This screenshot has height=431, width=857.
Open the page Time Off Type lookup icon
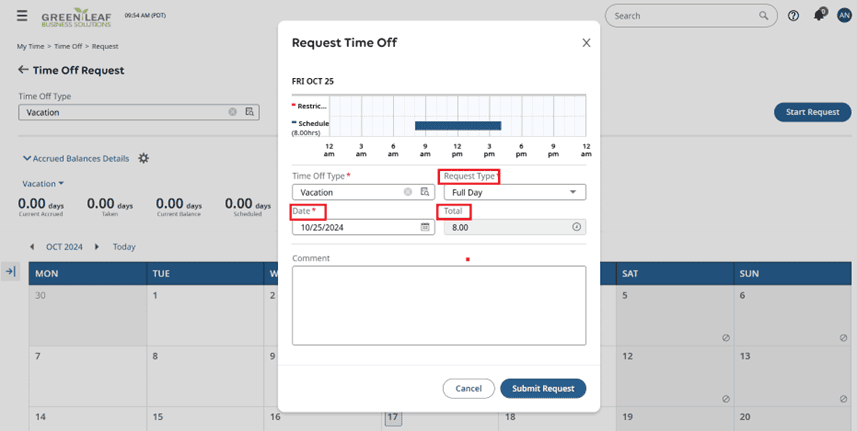coord(249,112)
